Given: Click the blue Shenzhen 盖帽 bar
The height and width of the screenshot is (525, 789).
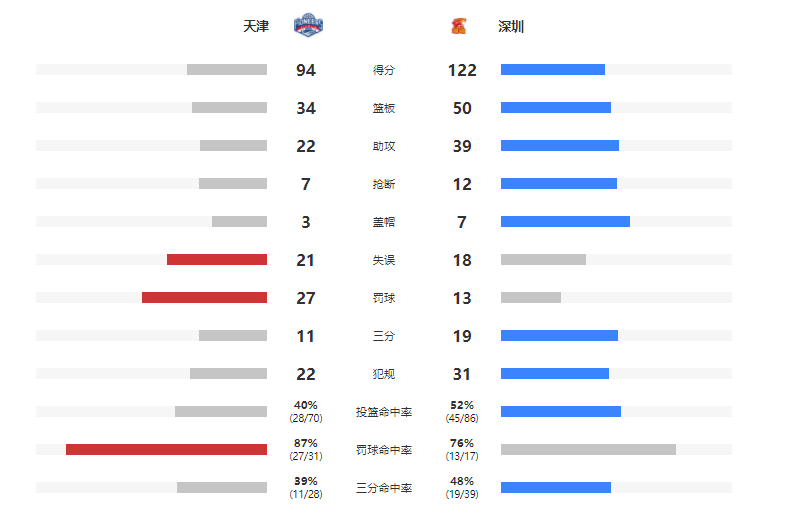Looking at the screenshot, I should [x=565, y=221].
